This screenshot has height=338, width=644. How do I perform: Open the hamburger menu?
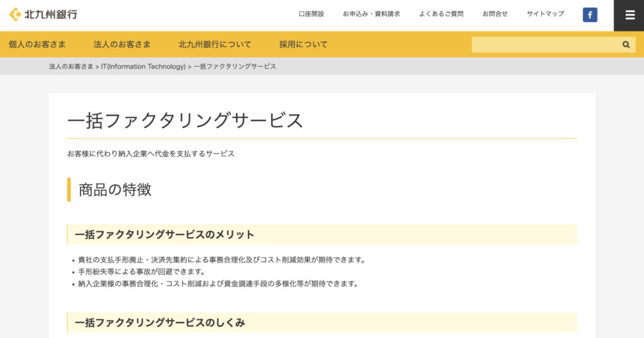click(630, 15)
